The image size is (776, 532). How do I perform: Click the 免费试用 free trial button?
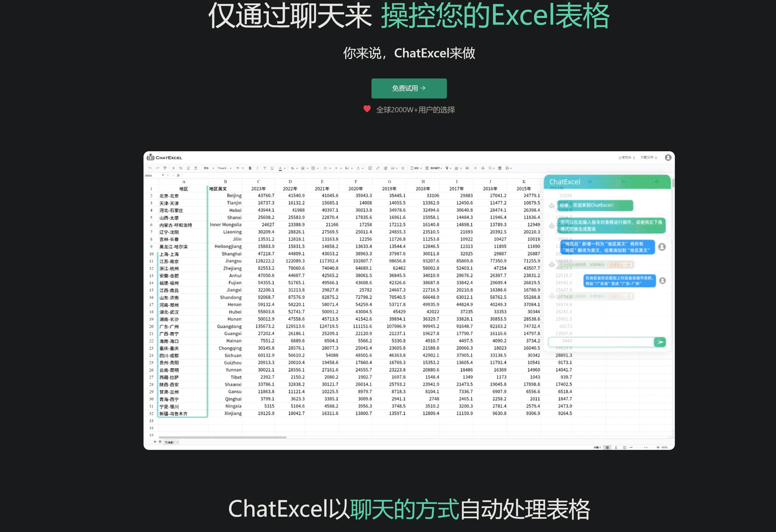[409, 88]
